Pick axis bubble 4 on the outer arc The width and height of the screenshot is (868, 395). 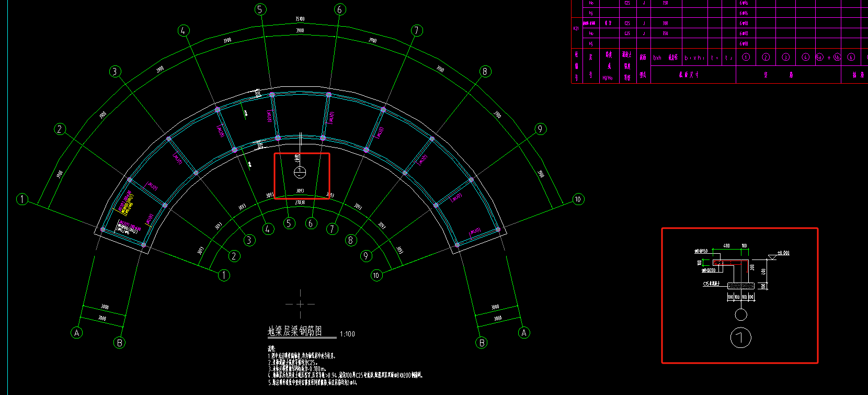183,30
